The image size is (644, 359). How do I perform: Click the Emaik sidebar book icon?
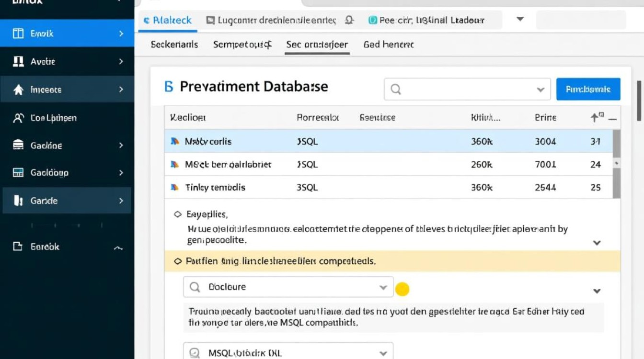tap(18, 34)
